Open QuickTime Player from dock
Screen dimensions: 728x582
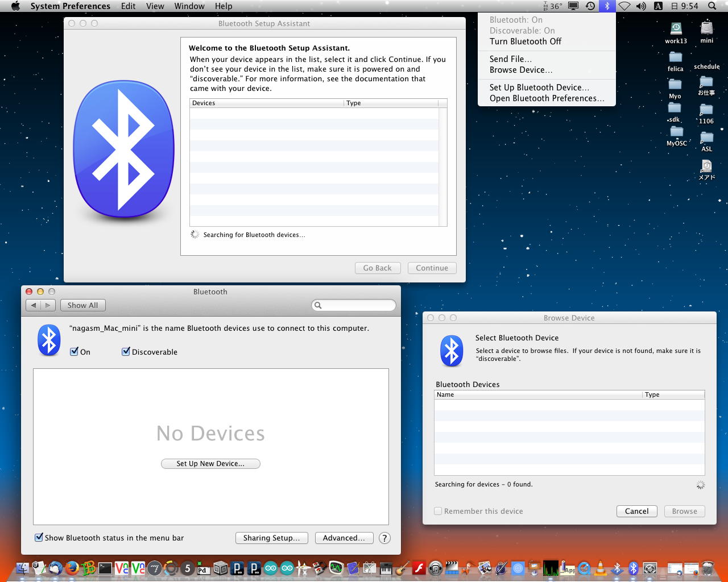(584, 568)
